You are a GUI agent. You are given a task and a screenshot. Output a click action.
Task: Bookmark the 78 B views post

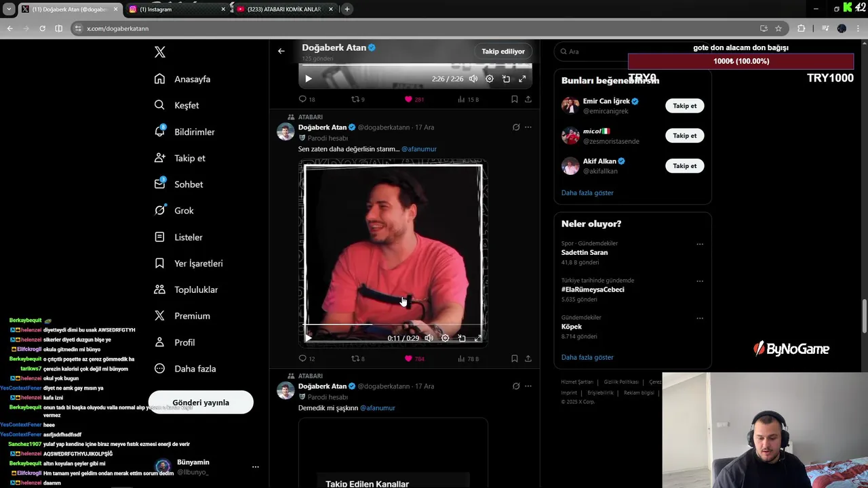click(514, 359)
